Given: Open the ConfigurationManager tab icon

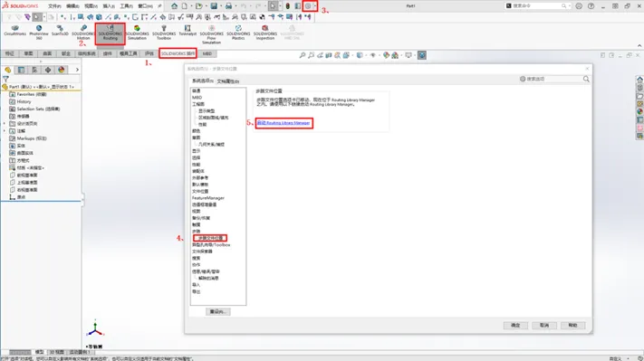Looking at the screenshot, I should (35, 70).
